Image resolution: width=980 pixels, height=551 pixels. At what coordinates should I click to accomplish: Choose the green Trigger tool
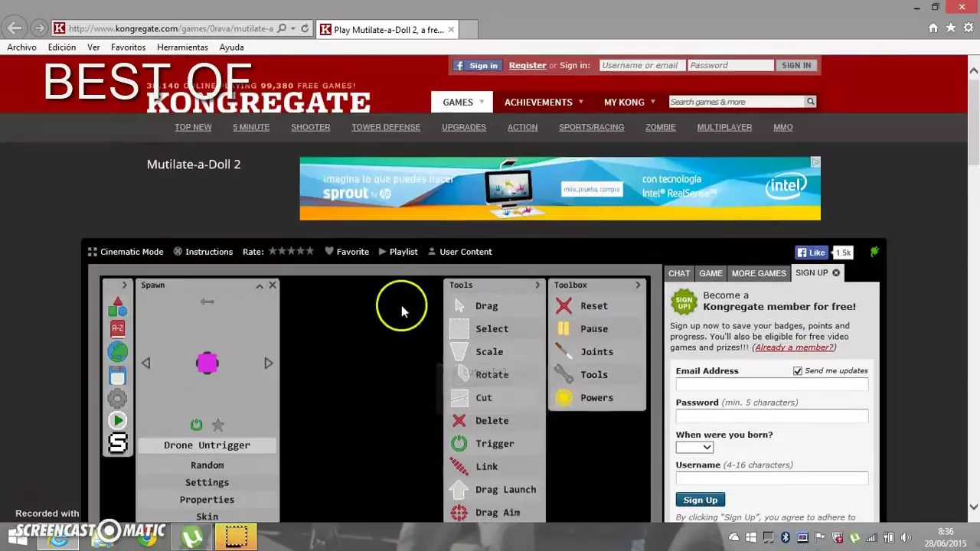tap(459, 444)
